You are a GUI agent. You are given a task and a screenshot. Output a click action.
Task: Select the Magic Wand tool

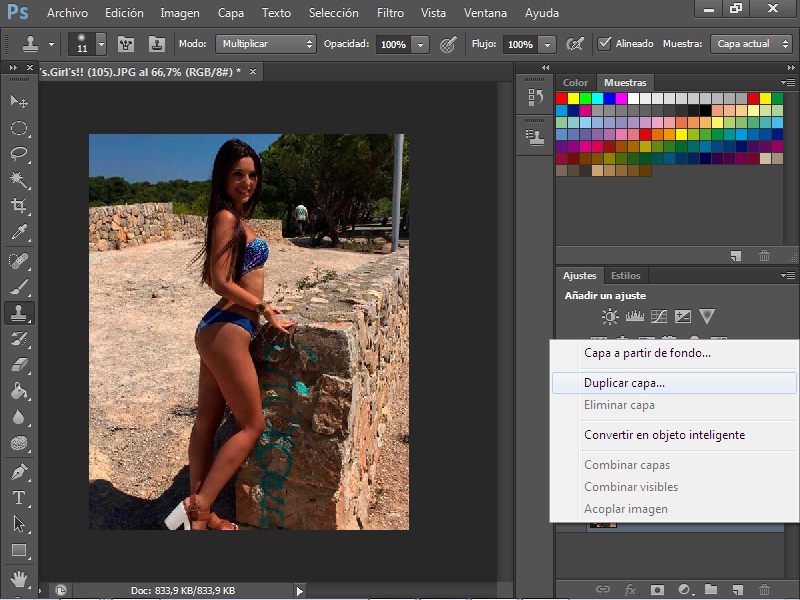[x=19, y=180]
